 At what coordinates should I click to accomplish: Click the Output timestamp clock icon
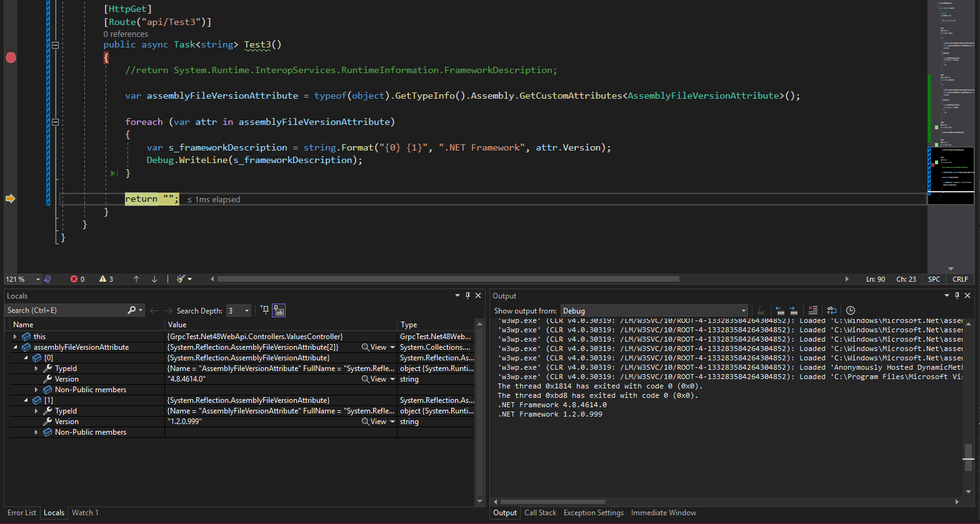click(851, 310)
